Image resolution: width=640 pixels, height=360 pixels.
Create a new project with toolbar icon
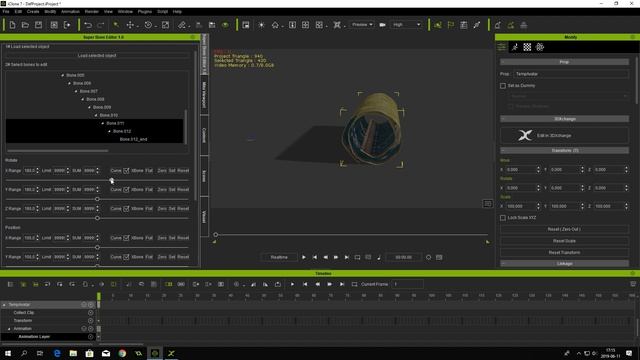pos(12,25)
